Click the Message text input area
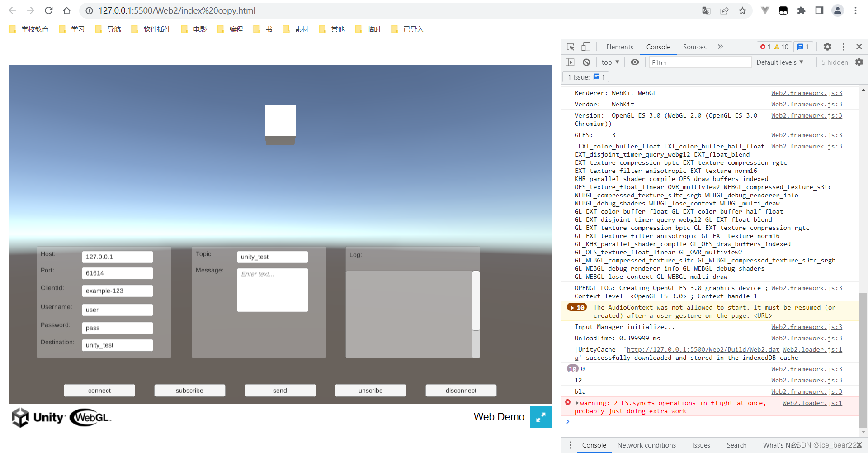The width and height of the screenshot is (868, 453). (272, 290)
